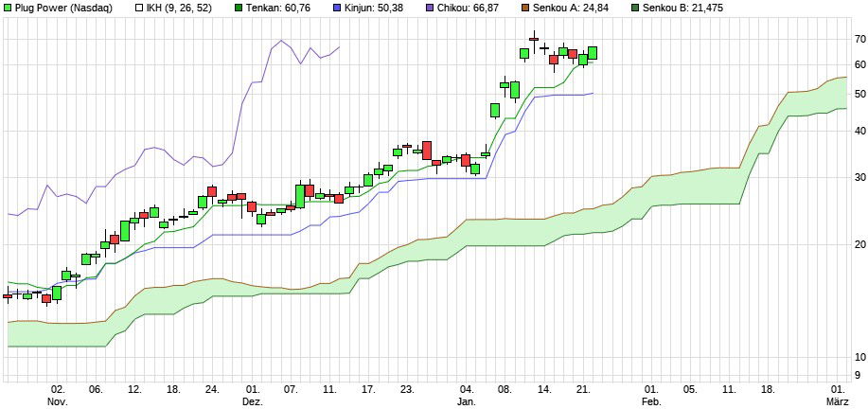Click the Senkou B dark green legend box
Image resolution: width=868 pixels, height=409 pixels.
tap(635, 8)
